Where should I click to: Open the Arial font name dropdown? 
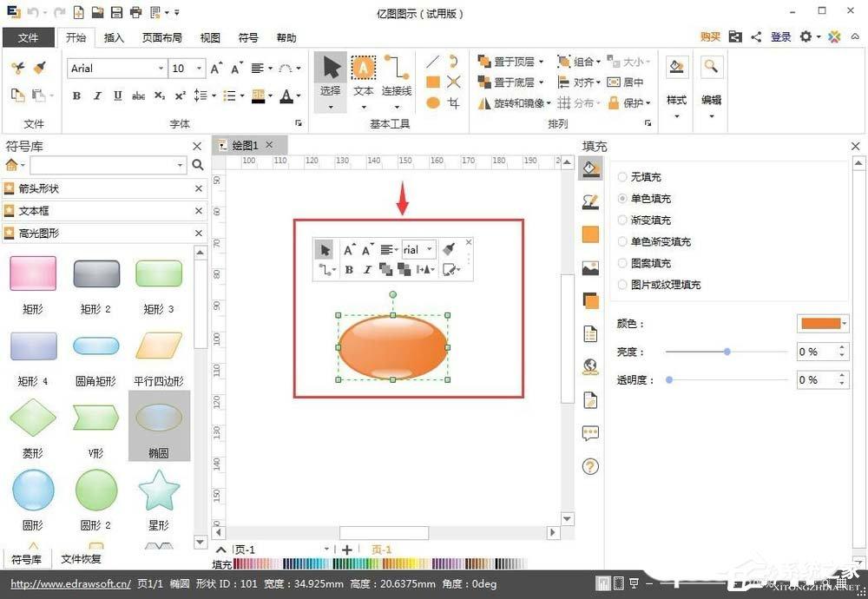[161, 68]
